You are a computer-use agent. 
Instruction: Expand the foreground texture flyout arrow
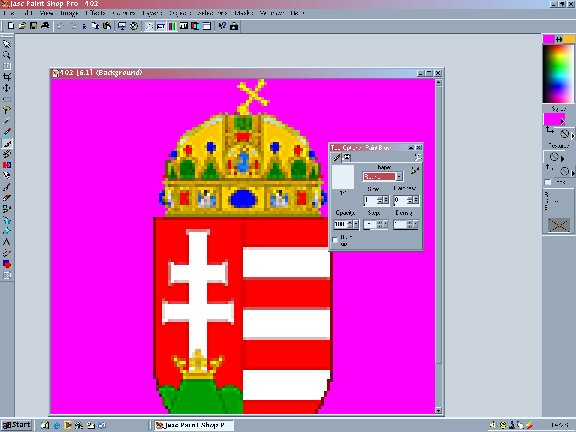coord(563,159)
